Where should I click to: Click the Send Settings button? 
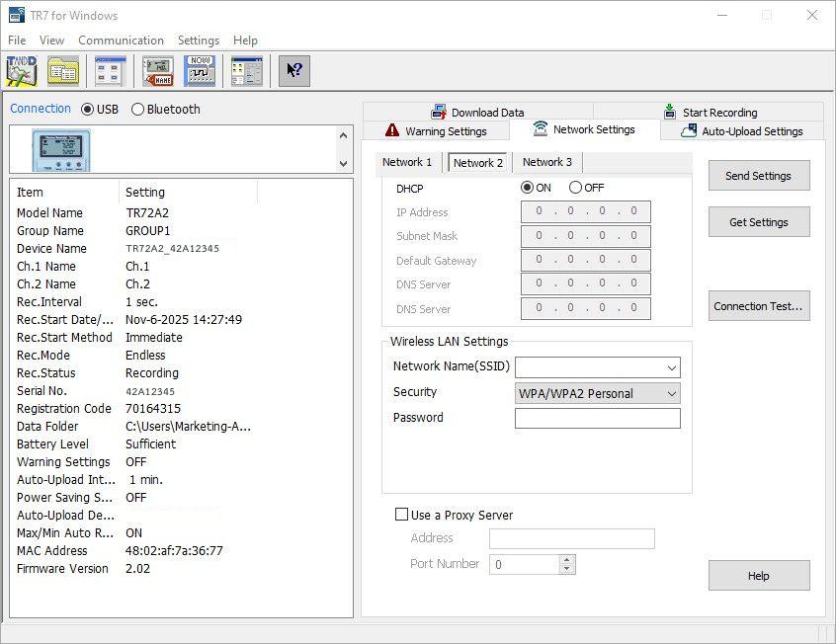[x=758, y=176]
